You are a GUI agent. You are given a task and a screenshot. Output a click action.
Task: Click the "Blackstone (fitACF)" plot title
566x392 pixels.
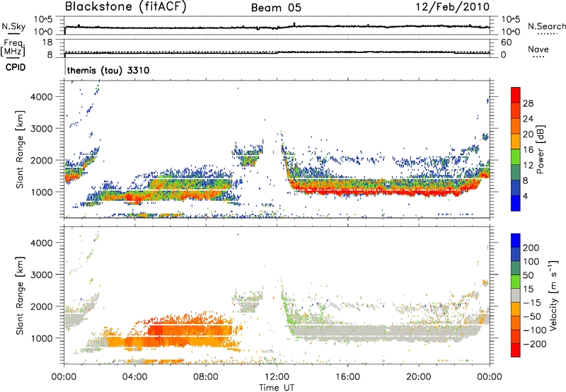point(126,7)
